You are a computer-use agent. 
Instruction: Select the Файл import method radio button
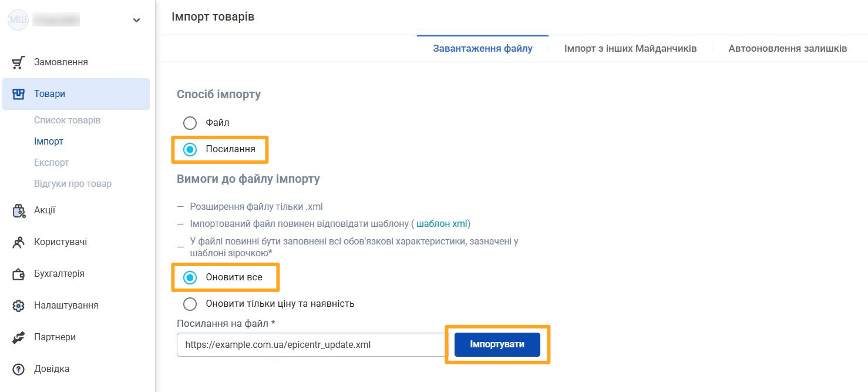pyautogui.click(x=189, y=123)
